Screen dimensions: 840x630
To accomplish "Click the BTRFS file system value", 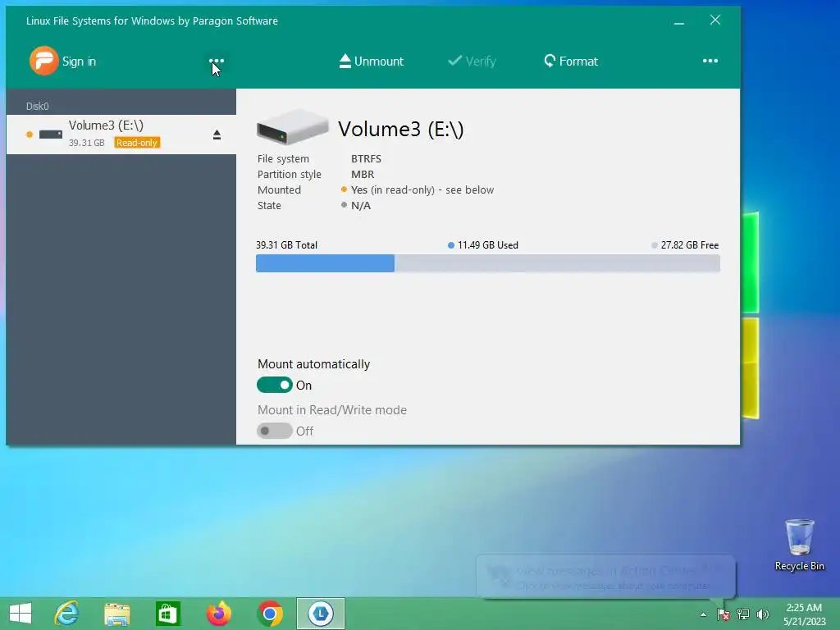I will click(366, 158).
